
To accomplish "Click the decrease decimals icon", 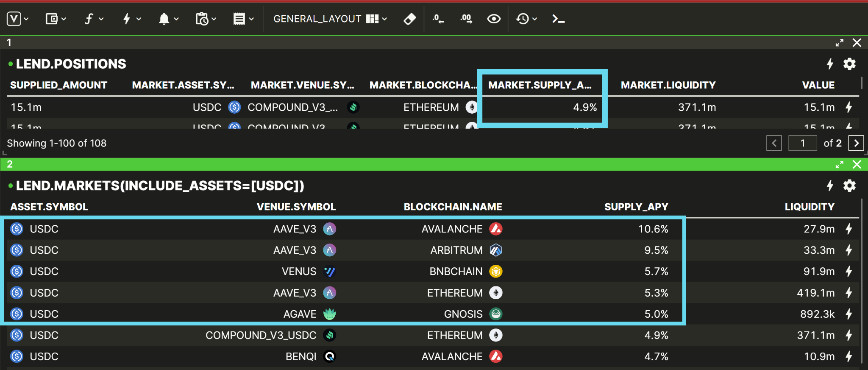I will (x=438, y=19).
